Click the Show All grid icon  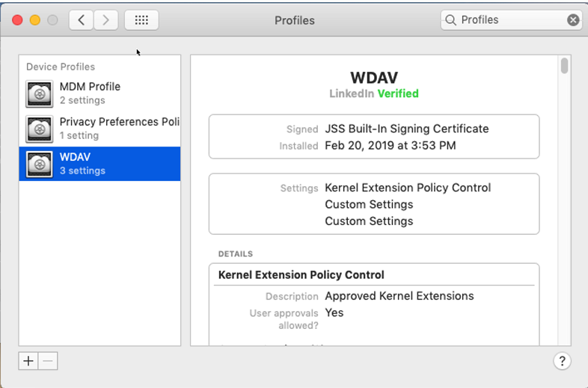click(141, 20)
